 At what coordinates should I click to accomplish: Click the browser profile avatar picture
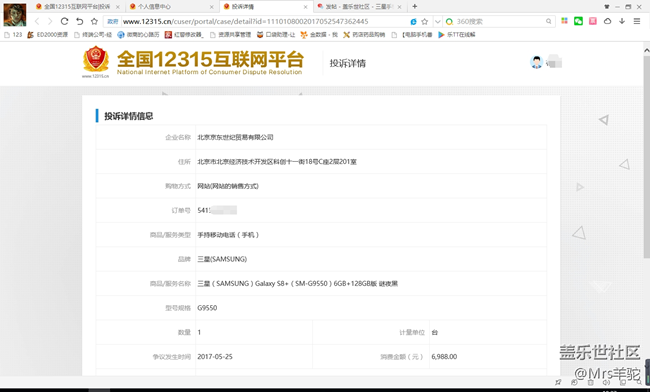click(x=15, y=15)
